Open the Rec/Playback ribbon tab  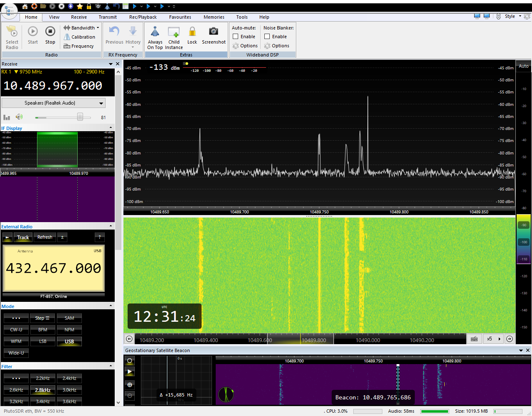(143, 17)
